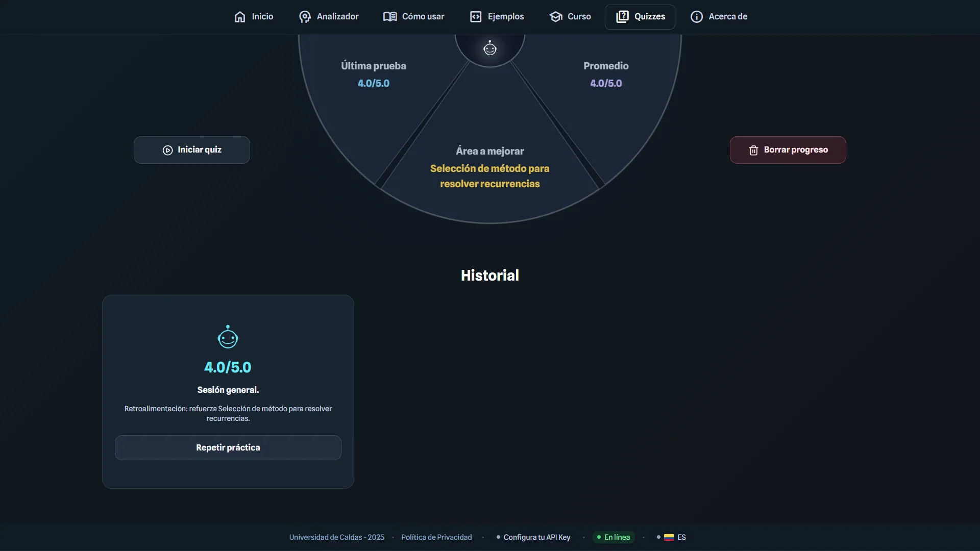Navigate to the Curso tab
980x551 pixels.
pos(570,17)
